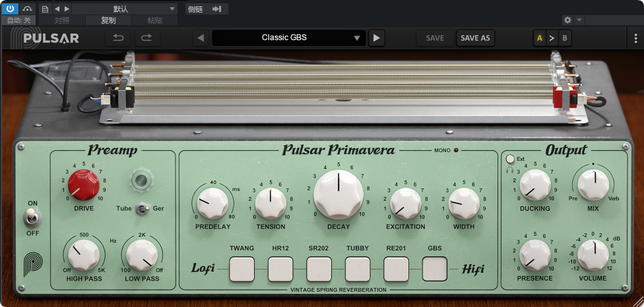The width and height of the screenshot is (644, 307).
Task: Load previous Primavera preset
Action: coord(201,38)
